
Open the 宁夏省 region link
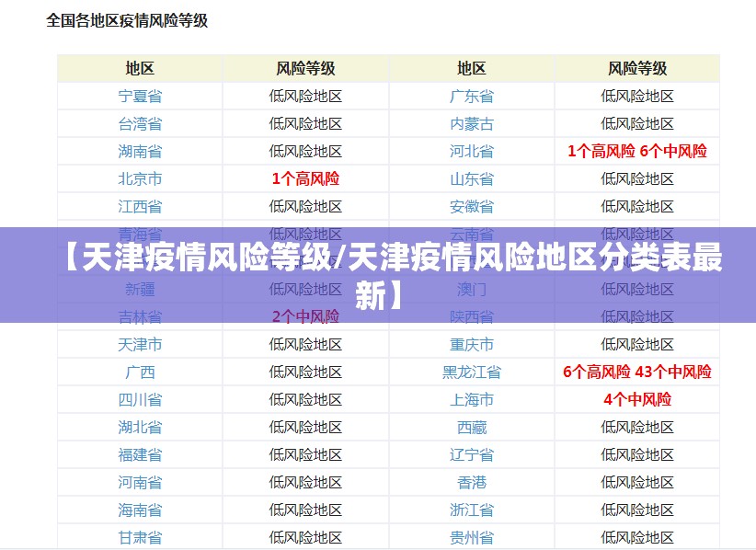[140, 96]
